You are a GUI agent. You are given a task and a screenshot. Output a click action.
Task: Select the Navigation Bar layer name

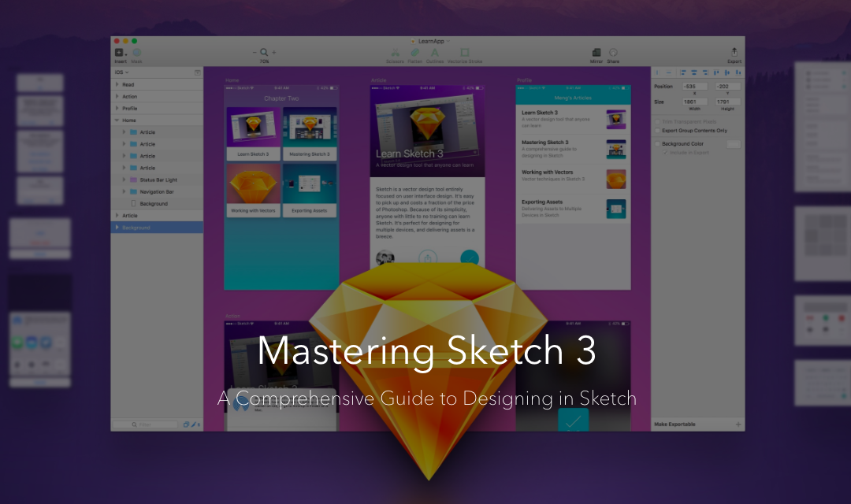pos(157,191)
